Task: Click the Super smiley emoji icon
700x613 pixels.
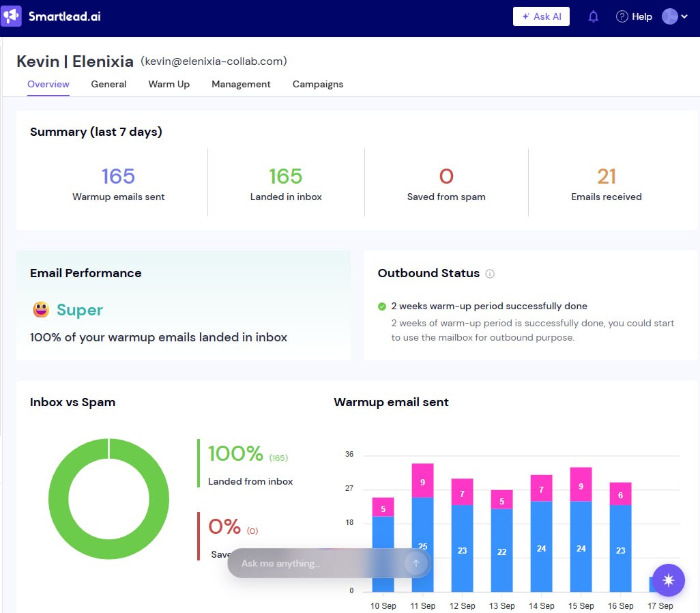Action: coord(41,309)
